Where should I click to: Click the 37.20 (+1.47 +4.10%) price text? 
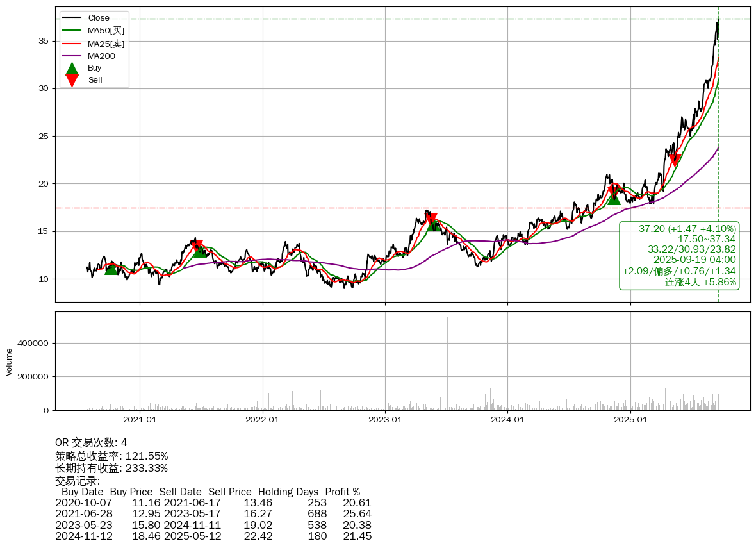tap(687, 229)
